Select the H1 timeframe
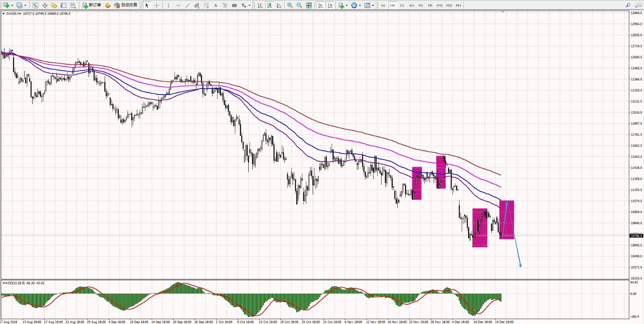The image size is (644, 324). (383, 5)
